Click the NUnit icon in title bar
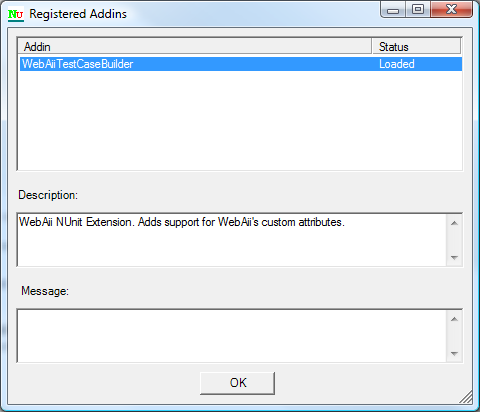This screenshot has width=480, height=412. (16, 14)
